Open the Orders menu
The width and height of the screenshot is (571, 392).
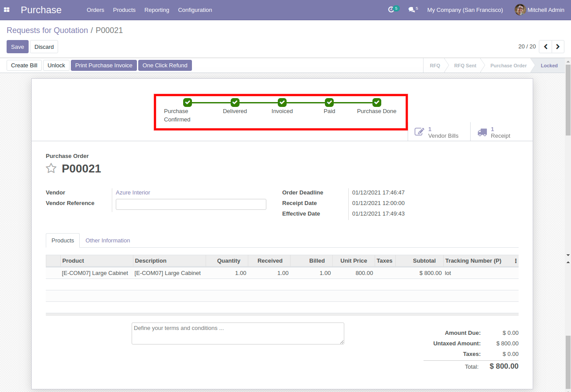point(95,10)
